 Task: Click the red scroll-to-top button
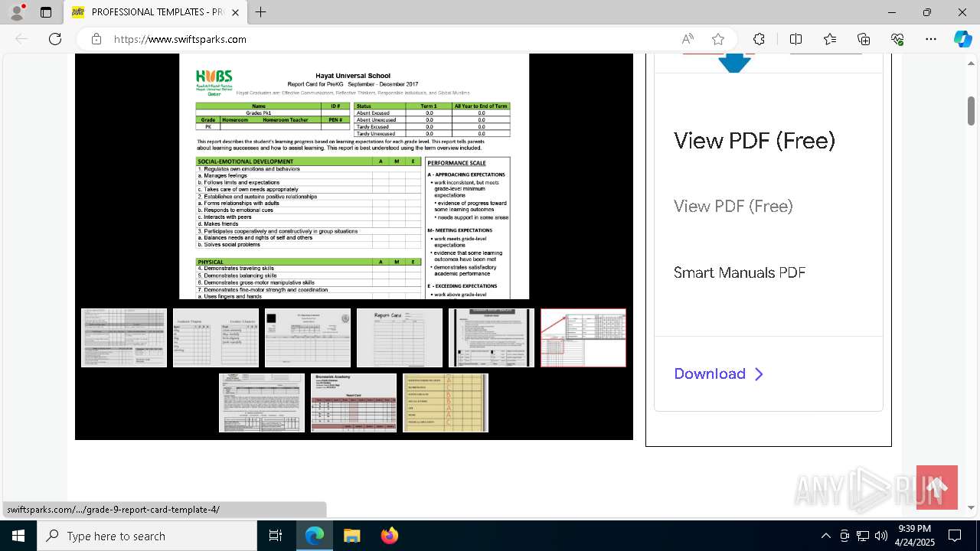click(x=937, y=487)
